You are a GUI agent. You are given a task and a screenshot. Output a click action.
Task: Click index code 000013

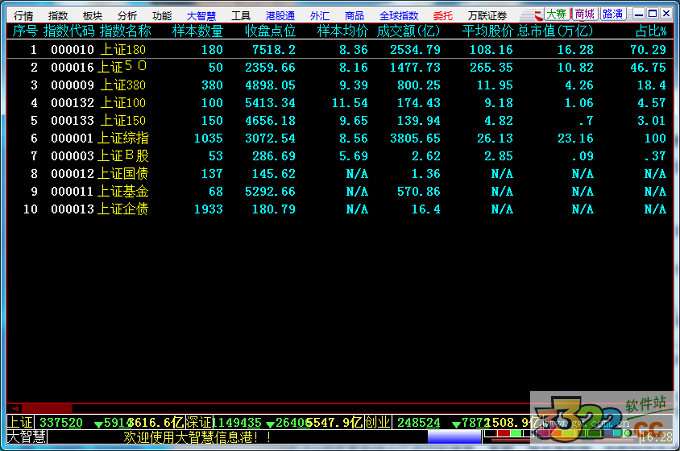click(x=72, y=209)
